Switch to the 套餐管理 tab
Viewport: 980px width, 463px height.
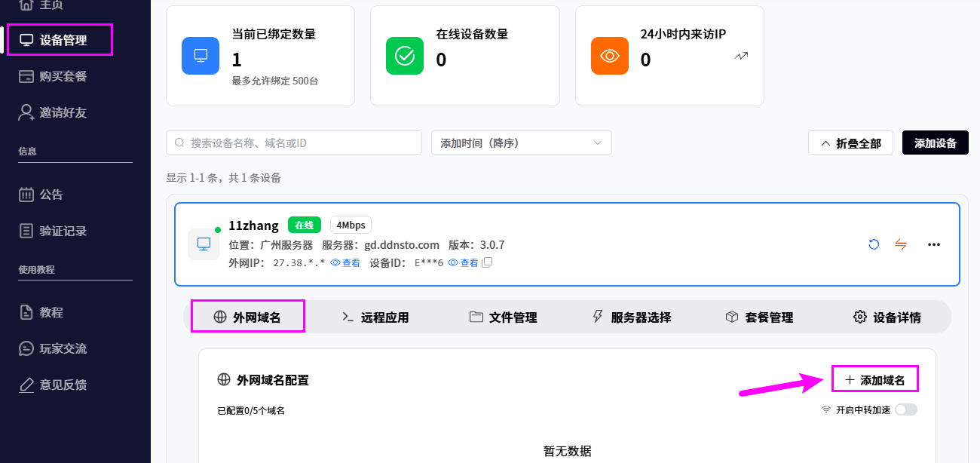pyautogui.click(x=759, y=317)
